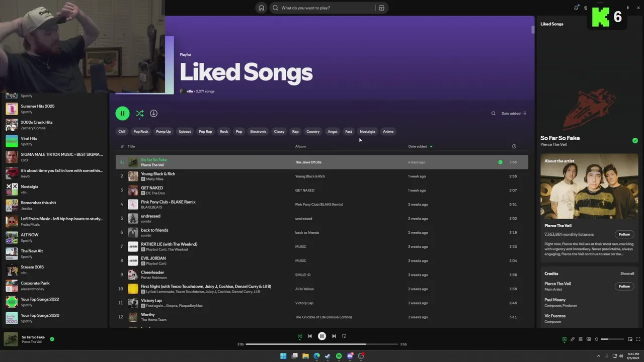The height and width of the screenshot is (362, 644).
Task: Open Windows Start menu
Action: click(x=283, y=356)
